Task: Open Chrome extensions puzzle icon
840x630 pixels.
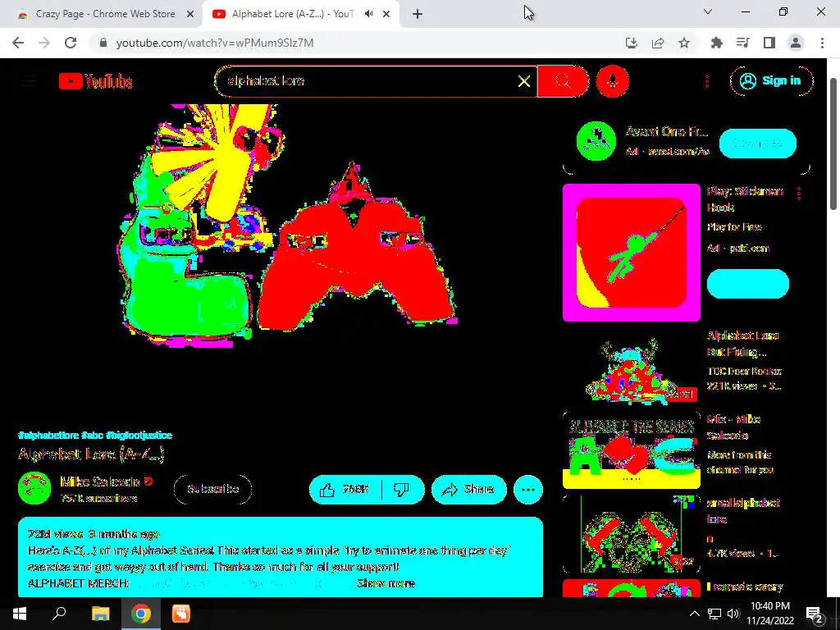Action: [717, 43]
